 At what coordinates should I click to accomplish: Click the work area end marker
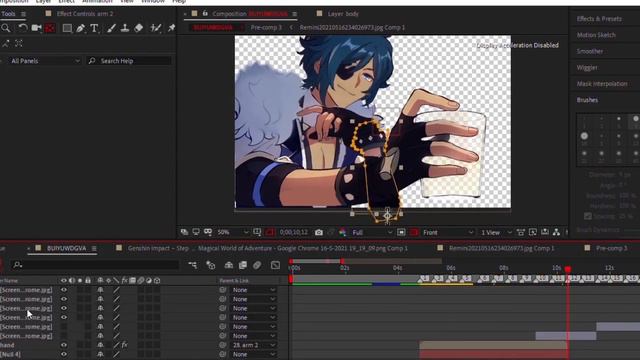[x=342, y=261]
